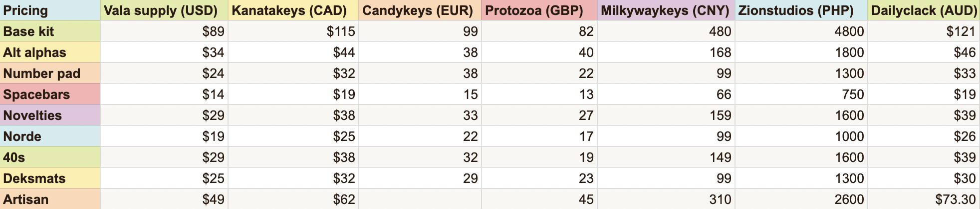Select the 4800 Zionstudios Base kit cell
980x209 pixels.
coord(801,31)
